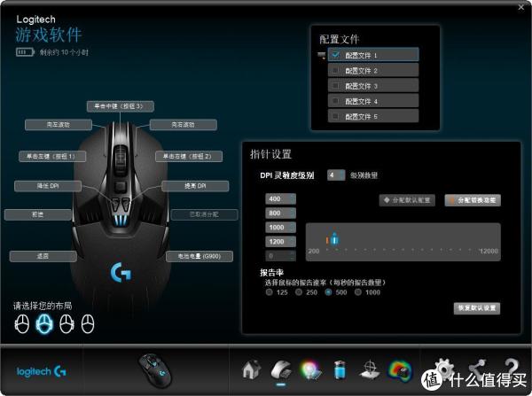Image resolution: width=532 pixels, height=396 pixels.
Task: Click the share icon in bottom bar
Action: pos(477,368)
